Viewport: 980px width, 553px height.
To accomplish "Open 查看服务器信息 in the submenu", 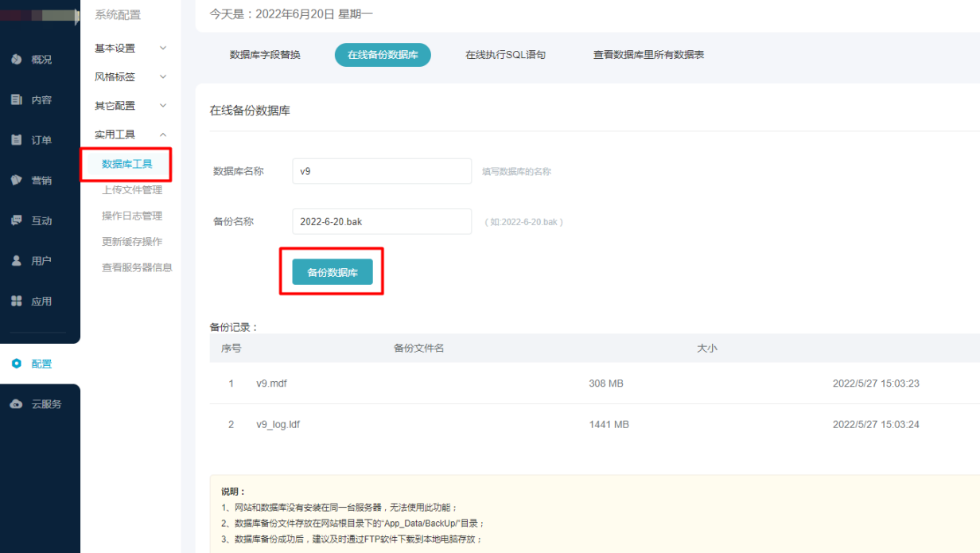I will point(137,267).
